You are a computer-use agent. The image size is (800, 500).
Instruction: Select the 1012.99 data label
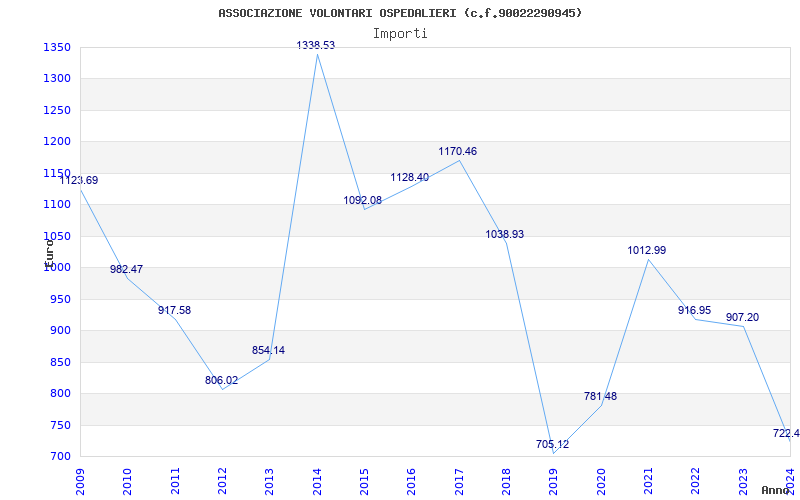[x=647, y=251]
